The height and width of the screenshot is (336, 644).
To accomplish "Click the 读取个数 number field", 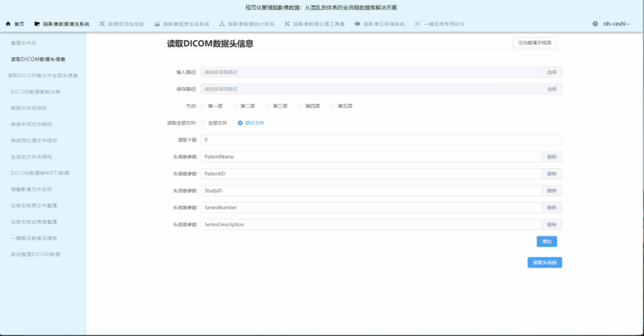I will (x=381, y=140).
